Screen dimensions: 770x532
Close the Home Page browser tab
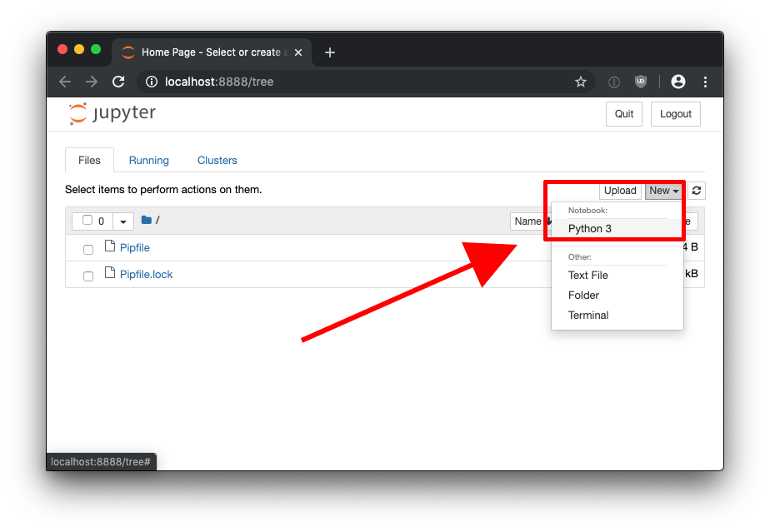(298, 52)
